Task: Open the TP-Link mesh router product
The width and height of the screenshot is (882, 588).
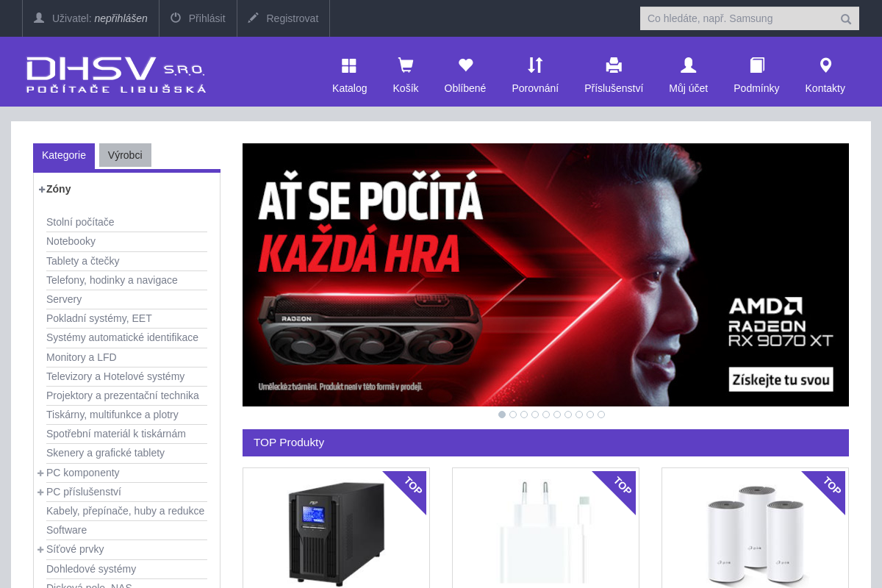Action: (755, 537)
